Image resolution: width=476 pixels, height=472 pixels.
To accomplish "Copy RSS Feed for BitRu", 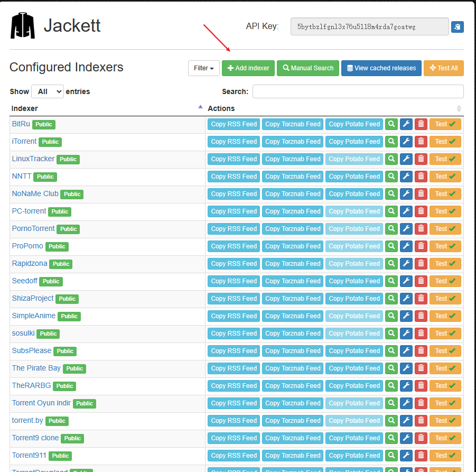I will (x=234, y=124).
